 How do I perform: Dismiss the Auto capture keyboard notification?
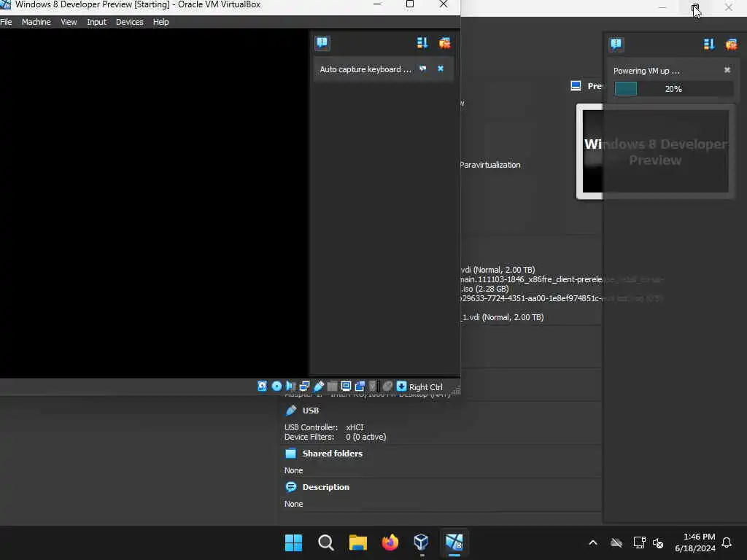coord(441,69)
